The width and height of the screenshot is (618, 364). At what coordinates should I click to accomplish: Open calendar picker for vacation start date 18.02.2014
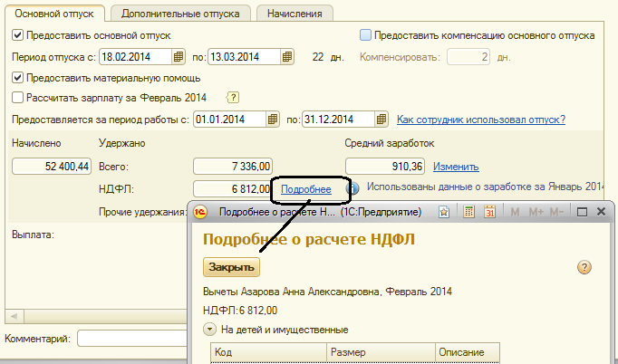(179, 57)
